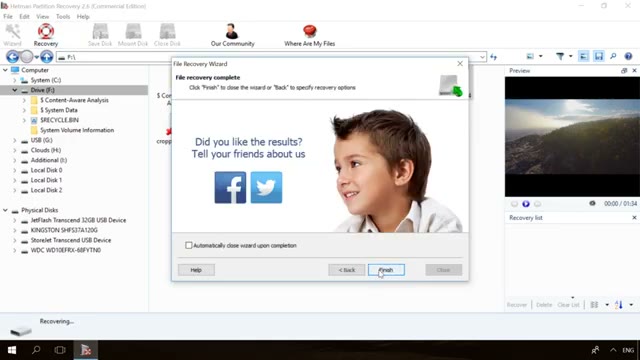This screenshot has height=360, width=640.
Task: Select KINGSTON SHFS37A120G disk
Action: click(x=64, y=230)
